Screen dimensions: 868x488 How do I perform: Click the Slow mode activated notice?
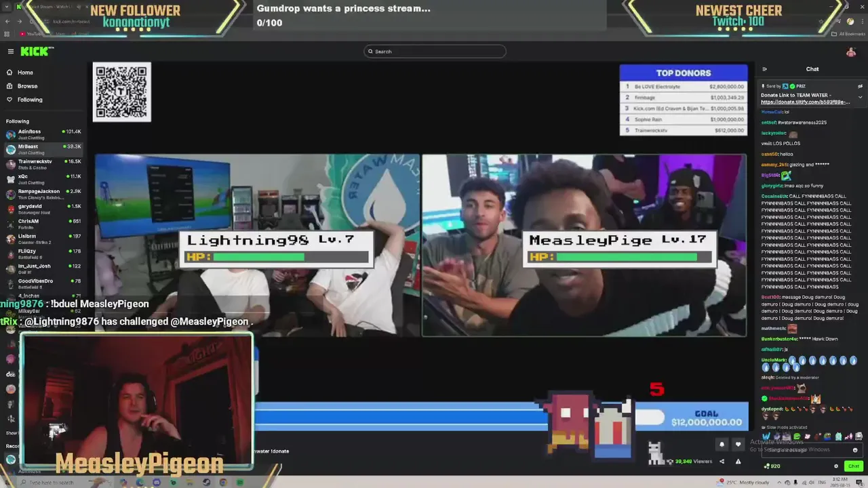coord(785,428)
